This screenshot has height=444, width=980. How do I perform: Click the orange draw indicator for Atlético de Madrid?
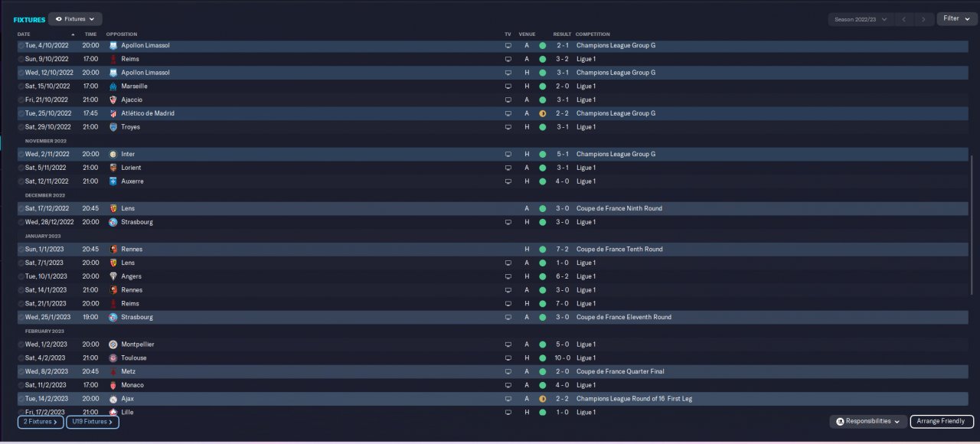[542, 113]
